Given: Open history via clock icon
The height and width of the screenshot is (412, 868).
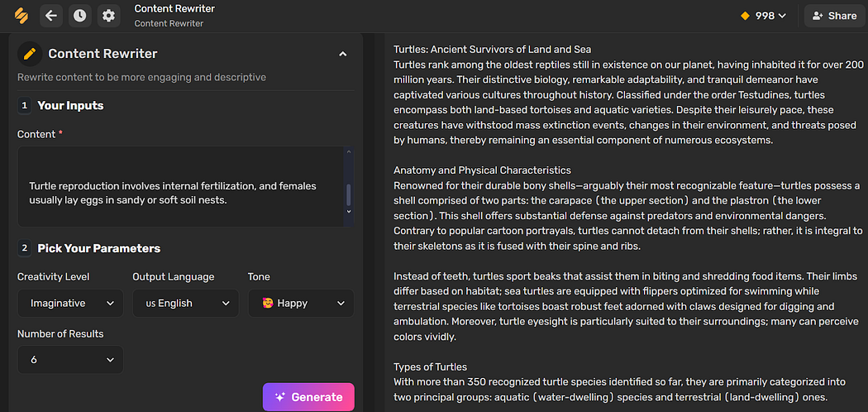Looking at the screenshot, I should [x=79, y=16].
